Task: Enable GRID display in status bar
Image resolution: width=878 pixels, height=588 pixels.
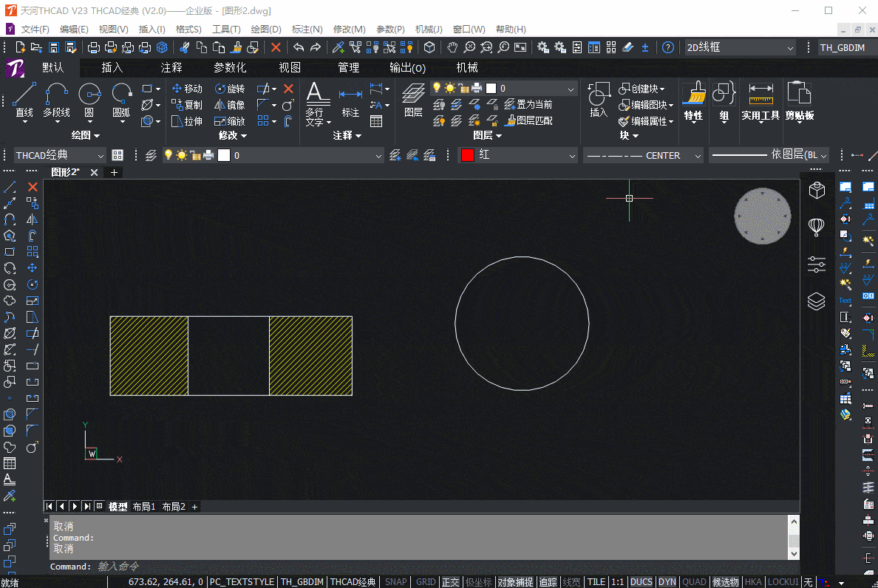Action: (x=425, y=582)
